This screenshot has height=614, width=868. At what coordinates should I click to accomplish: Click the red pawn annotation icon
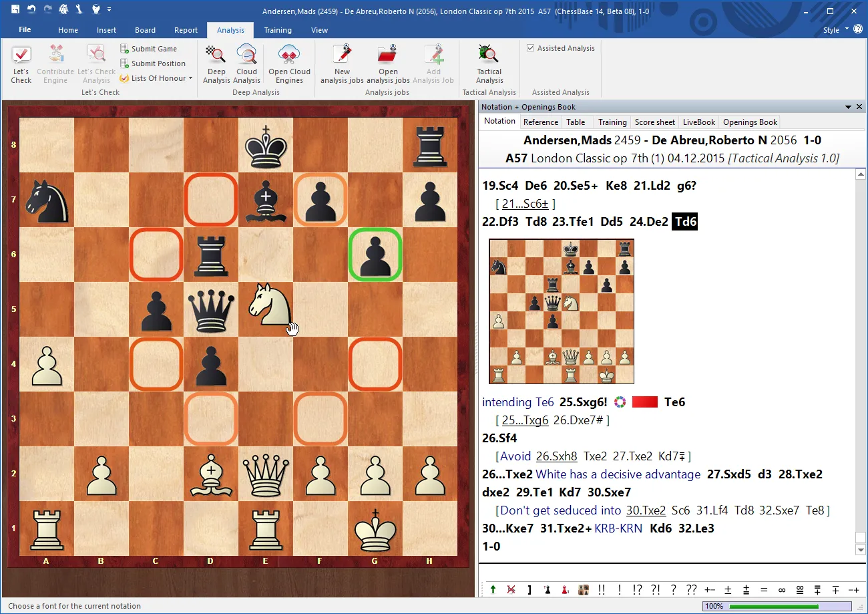[x=565, y=589]
